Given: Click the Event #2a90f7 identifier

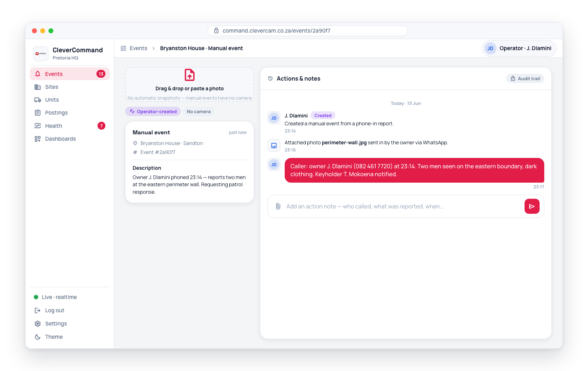Looking at the screenshot, I should [x=158, y=152].
